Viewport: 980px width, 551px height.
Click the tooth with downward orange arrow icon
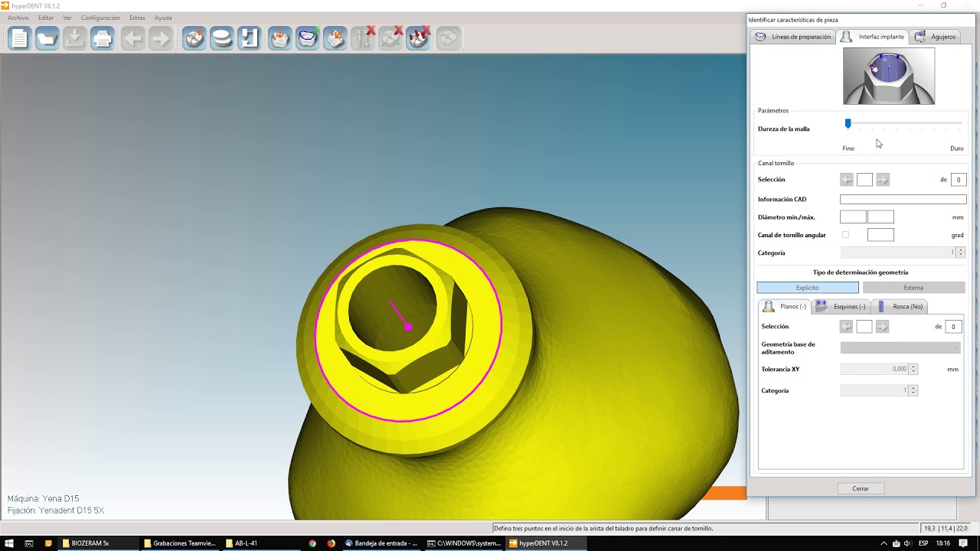[279, 38]
